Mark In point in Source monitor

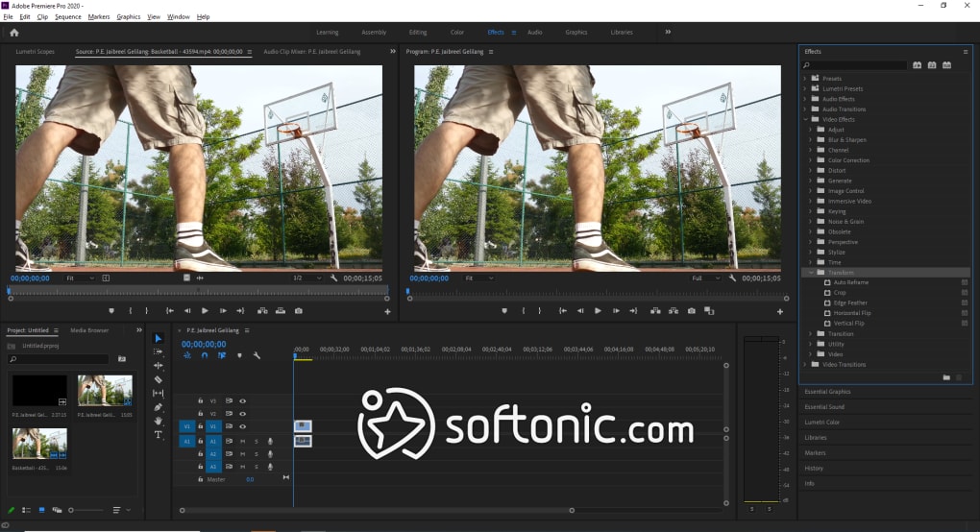coord(130,311)
